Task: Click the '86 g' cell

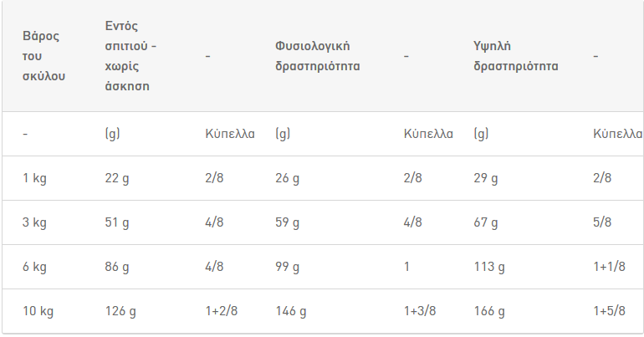Action: coord(117,267)
